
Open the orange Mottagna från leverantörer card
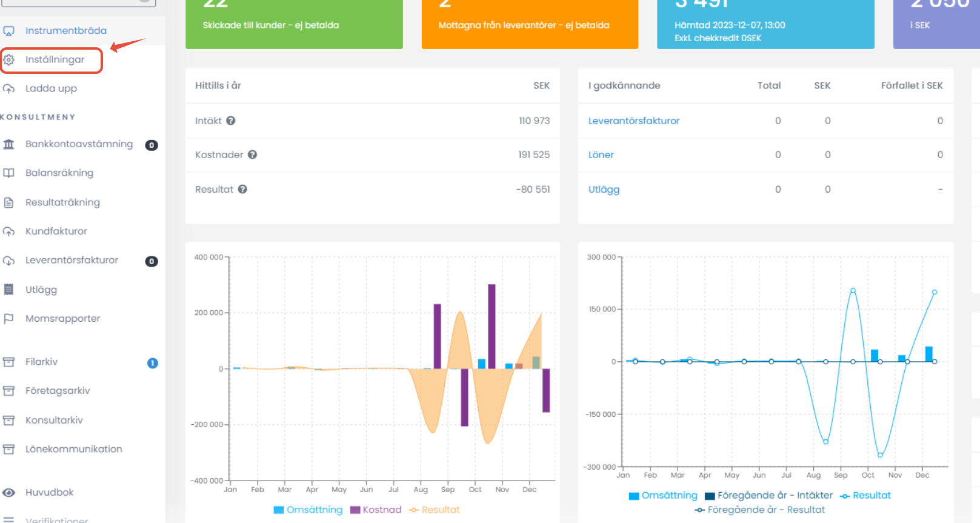pos(530,24)
